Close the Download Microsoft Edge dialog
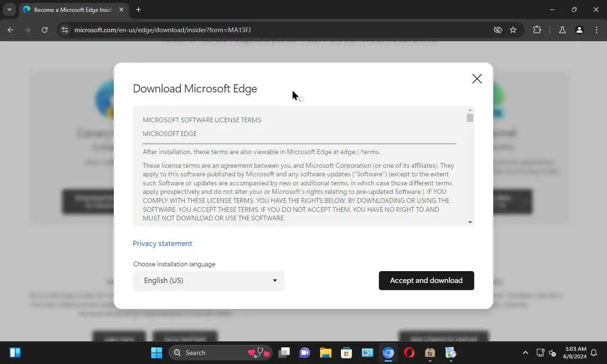This screenshot has width=607, height=364. [477, 79]
